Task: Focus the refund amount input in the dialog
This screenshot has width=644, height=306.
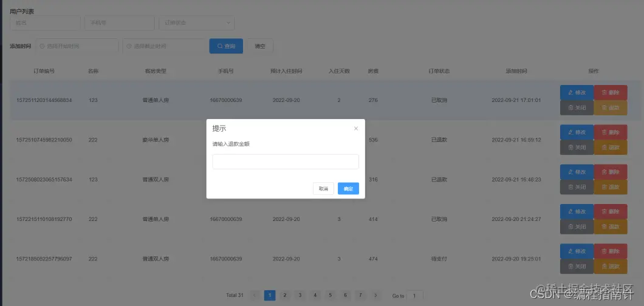Action: click(x=286, y=161)
